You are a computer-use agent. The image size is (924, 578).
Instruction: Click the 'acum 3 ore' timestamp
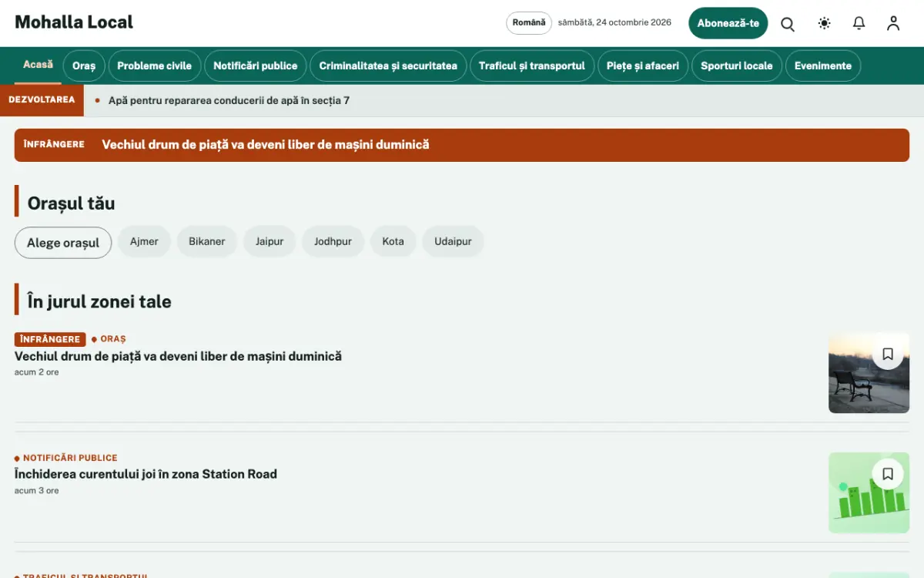[x=37, y=490]
